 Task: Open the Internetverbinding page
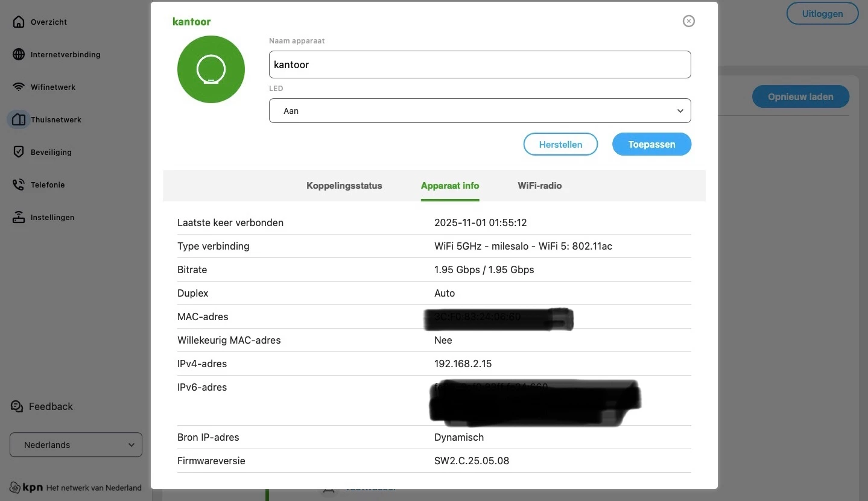(66, 54)
